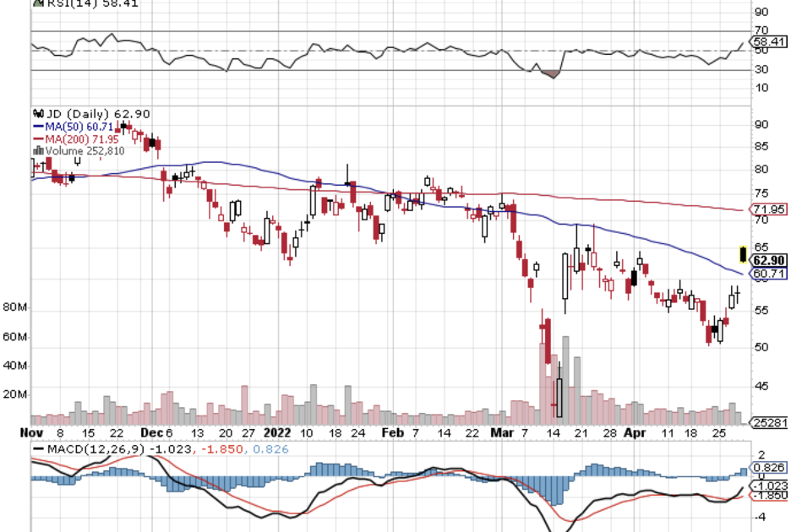Click the 71.95 MA(200) value tag
791x532 pixels.
click(x=770, y=209)
